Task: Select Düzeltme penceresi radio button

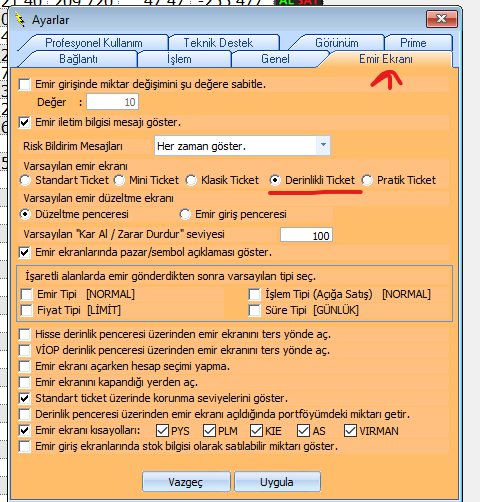Action: [x=25, y=214]
